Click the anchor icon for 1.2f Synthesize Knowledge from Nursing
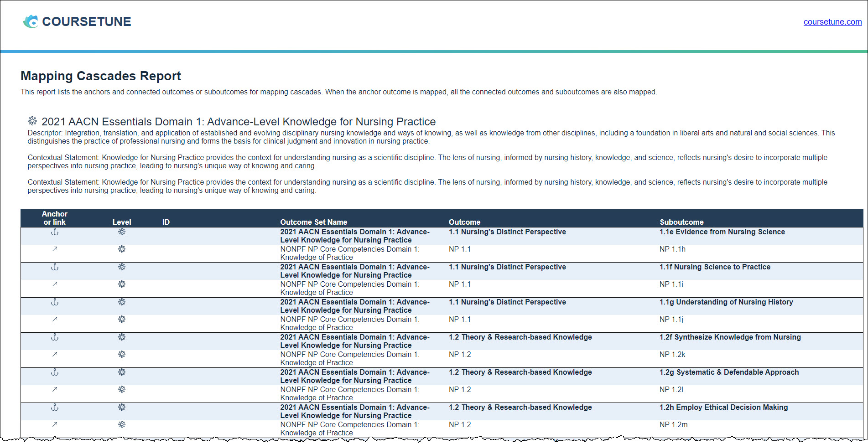This screenshot has height=444, width=868. pos(55,337)
